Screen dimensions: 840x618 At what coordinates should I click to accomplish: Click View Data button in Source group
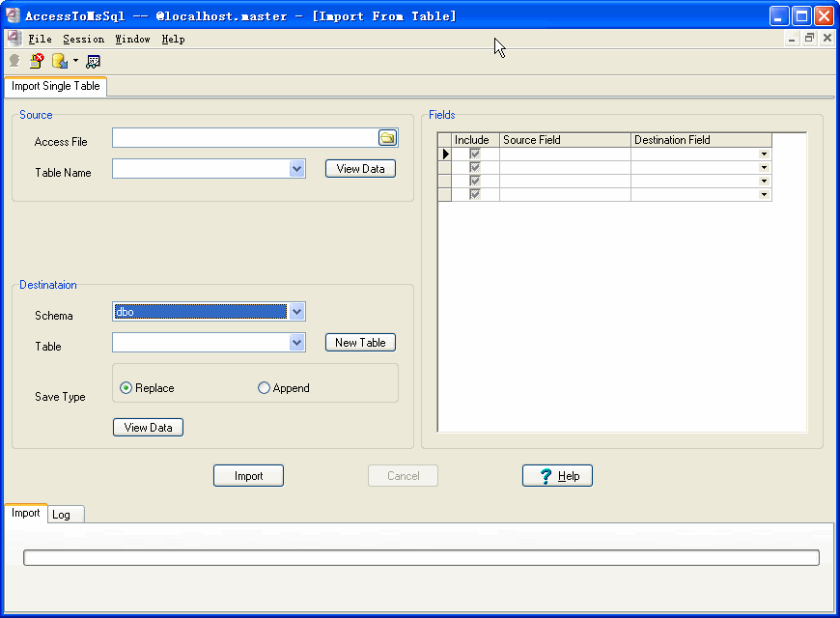coord(360,169)
